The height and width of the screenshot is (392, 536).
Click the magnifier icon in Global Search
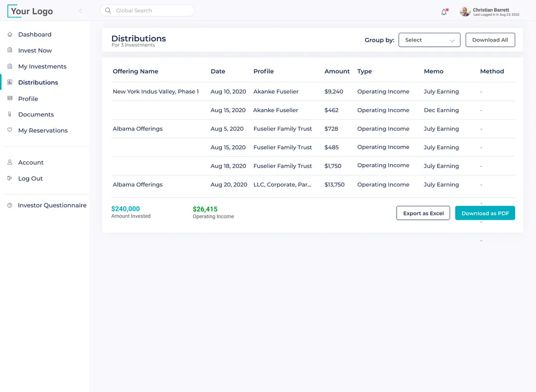pos(108,10)
